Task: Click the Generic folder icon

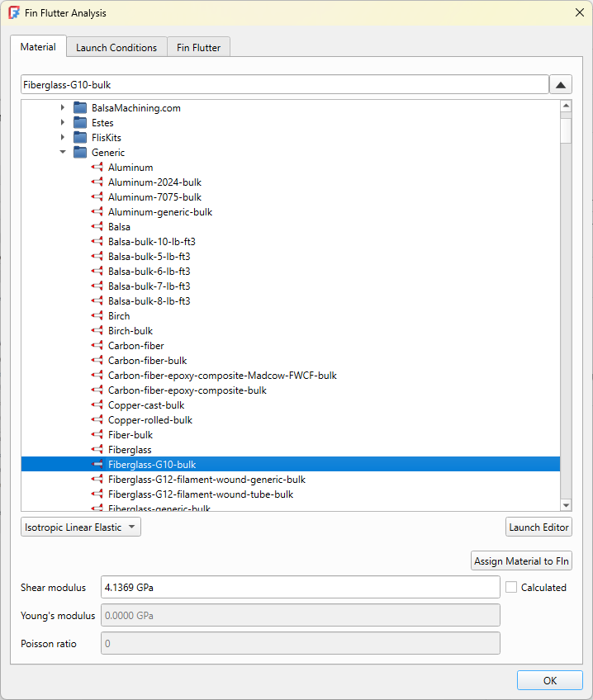Action: click(x=80, y=152)
